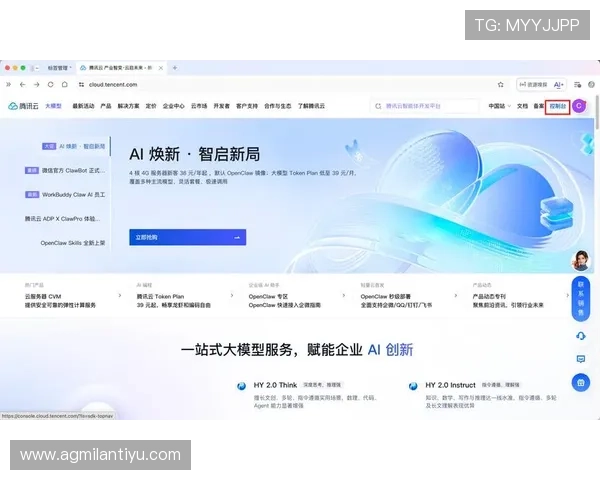This screenshot has width=600, height=480.
Task: Click the 联系销售 floating button
Action: tap(580, 299)
